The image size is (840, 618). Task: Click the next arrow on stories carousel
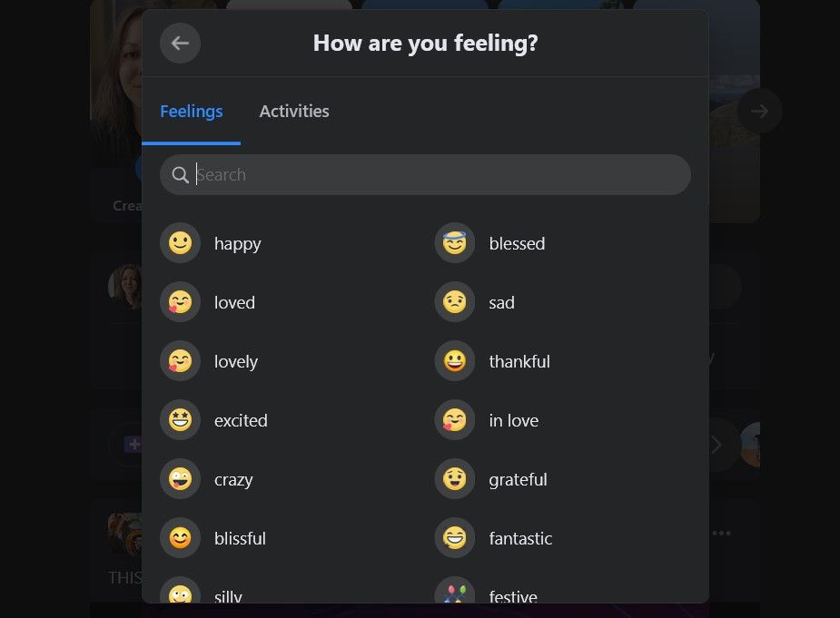(x=759, y=112)
